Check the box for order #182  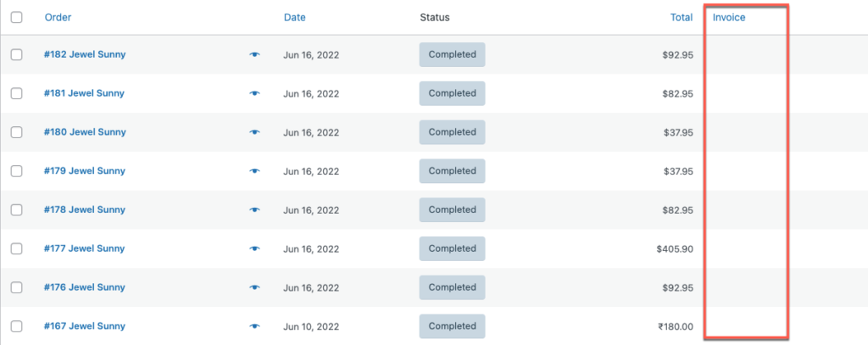[16, 55]
